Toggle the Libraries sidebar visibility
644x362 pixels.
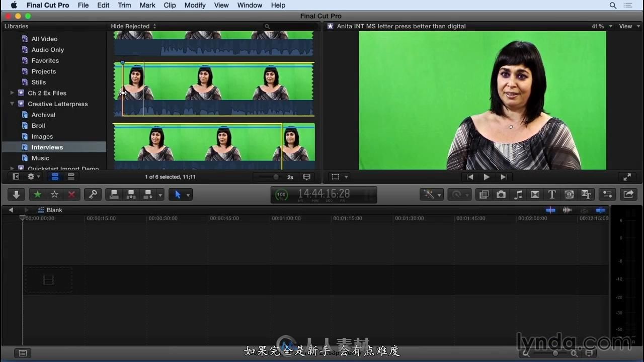pyautogui.click(x=16, y=177)
